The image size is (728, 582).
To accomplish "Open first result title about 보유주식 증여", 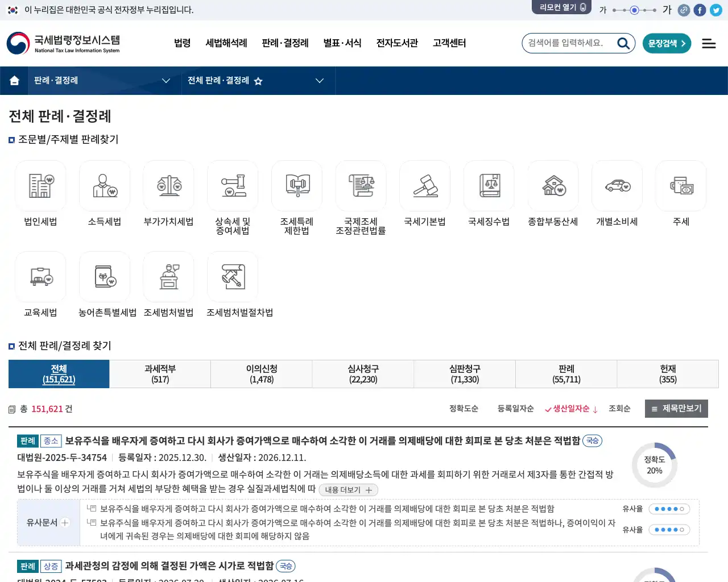I will tap(322, 440).
